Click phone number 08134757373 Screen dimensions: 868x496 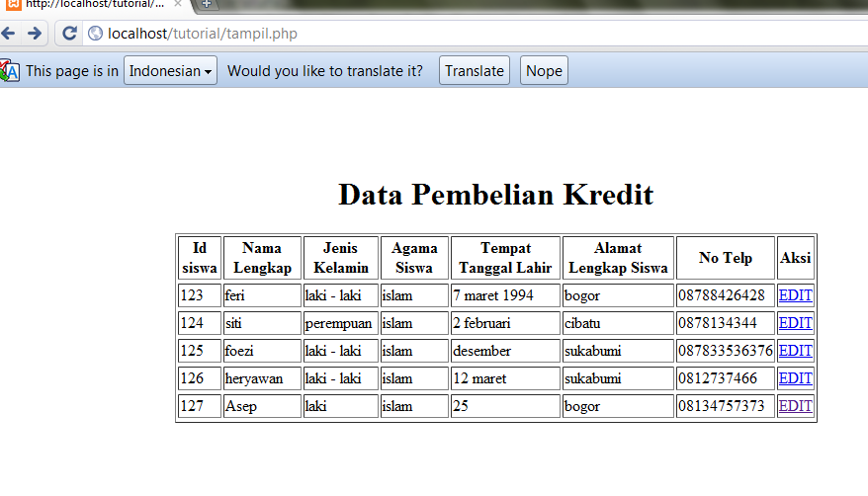pos(726,406)
